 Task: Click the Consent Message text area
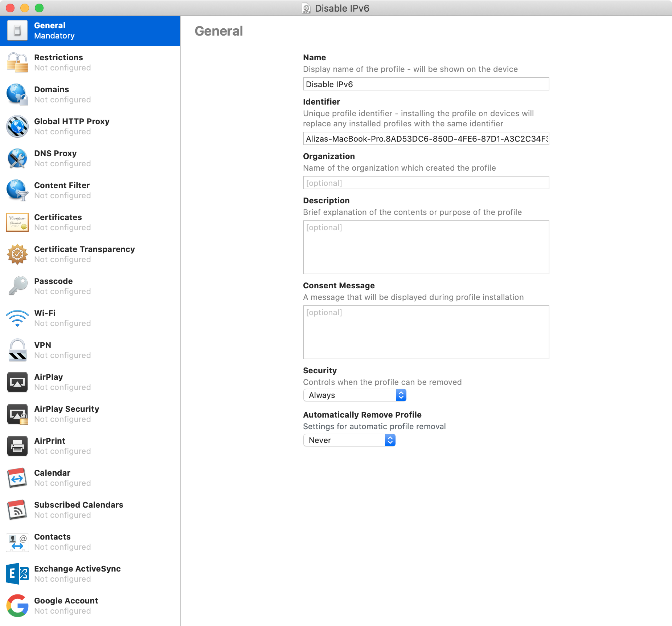[426, 332]
